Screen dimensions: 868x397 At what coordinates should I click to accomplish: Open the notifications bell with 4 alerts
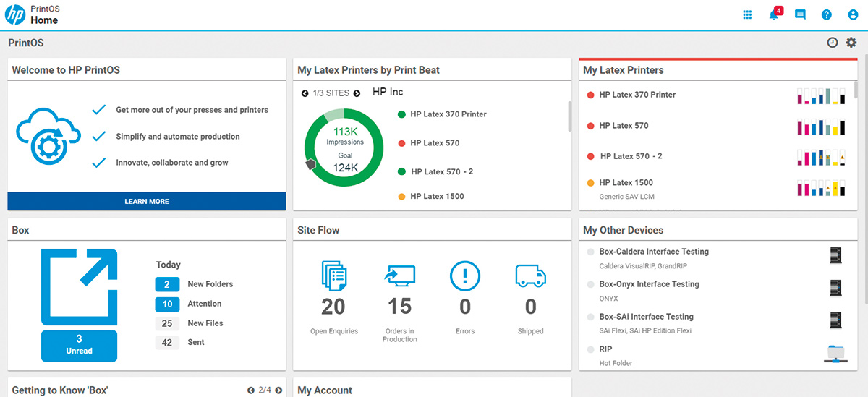pos(774,15)
